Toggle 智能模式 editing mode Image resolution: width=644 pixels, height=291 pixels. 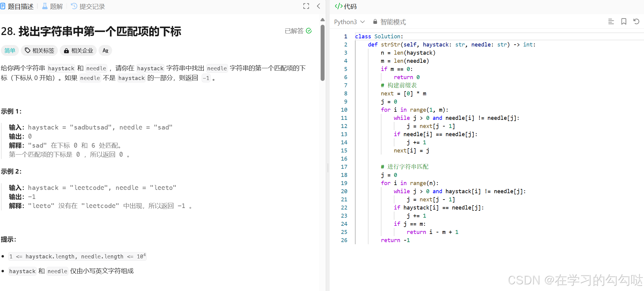[x=393, y=21]
